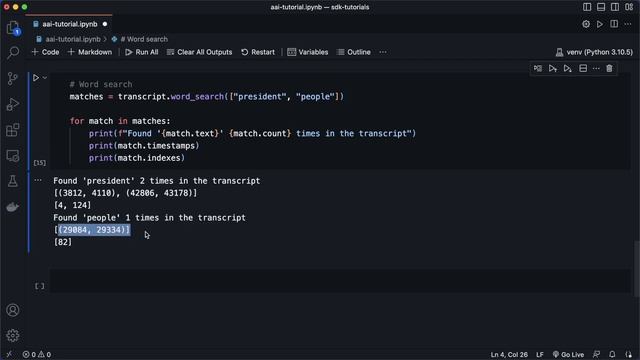Delete the cell with trash icon

tap(609, 69)
